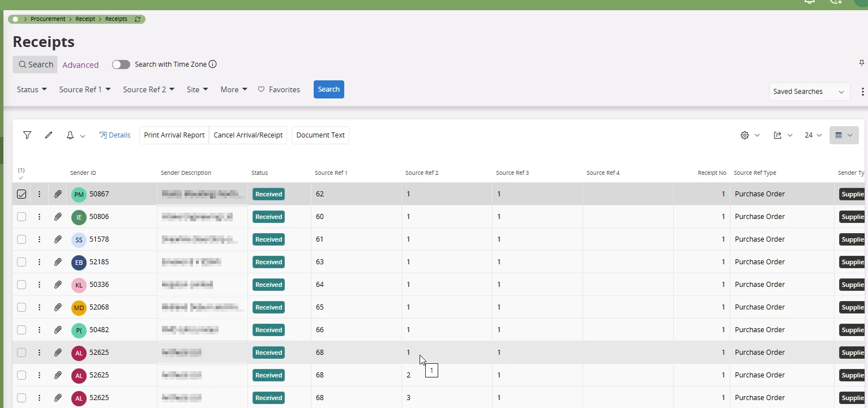
Task: Select the row checkbox for sender 52068
Action: pyautogui.click(x=22, y=307)
